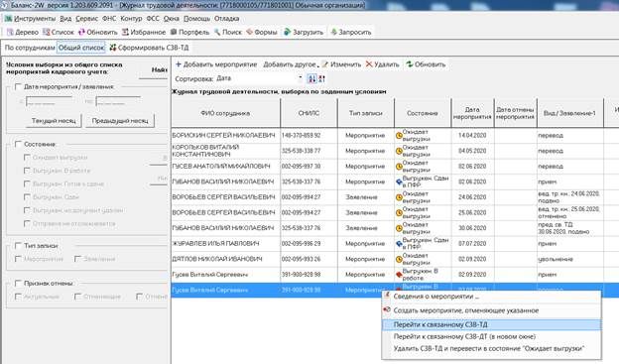
Task: Check the Выгружен. Сдан checkbox
Action: (27, 197)
